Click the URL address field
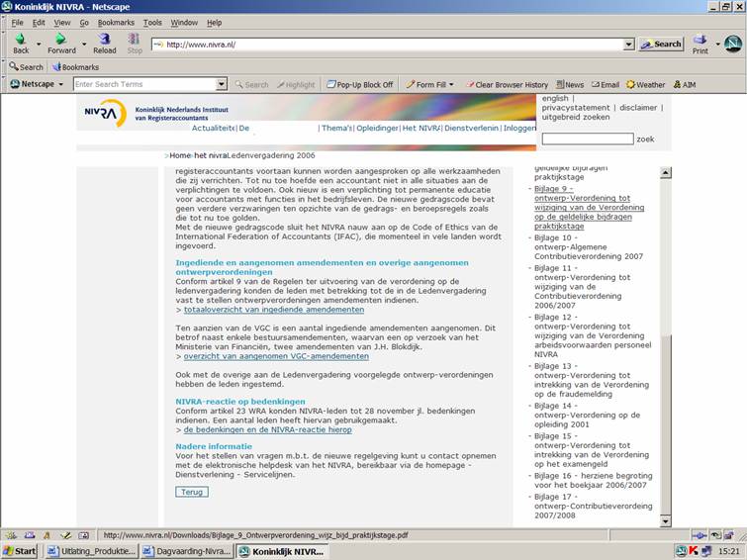 (x=388, y=45)
